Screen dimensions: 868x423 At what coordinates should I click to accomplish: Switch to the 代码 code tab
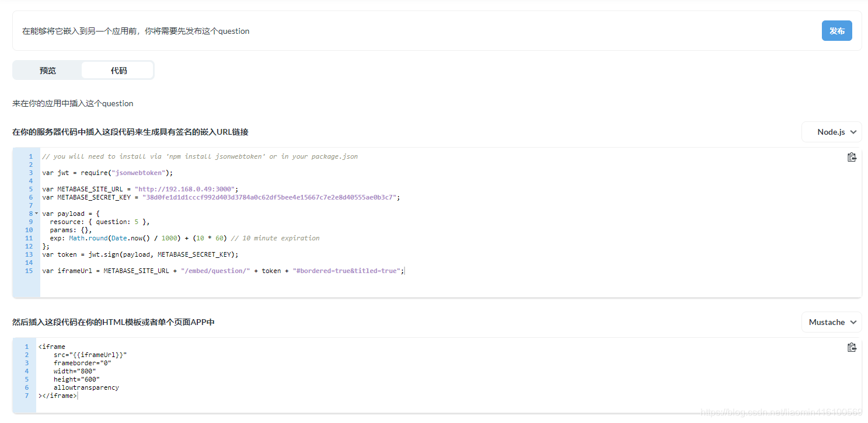tap(118, 71)
